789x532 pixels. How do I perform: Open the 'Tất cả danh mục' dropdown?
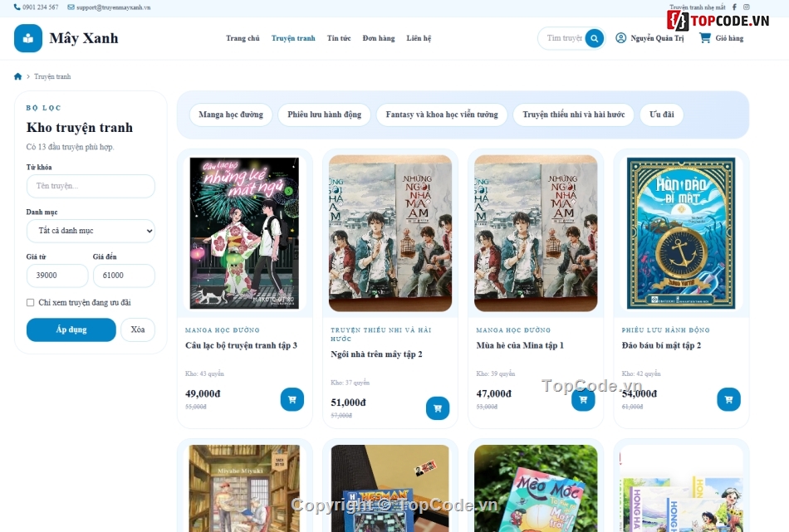91,231
